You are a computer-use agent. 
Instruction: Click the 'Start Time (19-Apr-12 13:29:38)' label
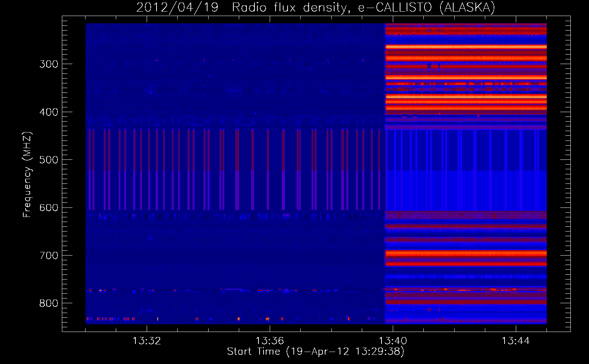pos(316,352)
